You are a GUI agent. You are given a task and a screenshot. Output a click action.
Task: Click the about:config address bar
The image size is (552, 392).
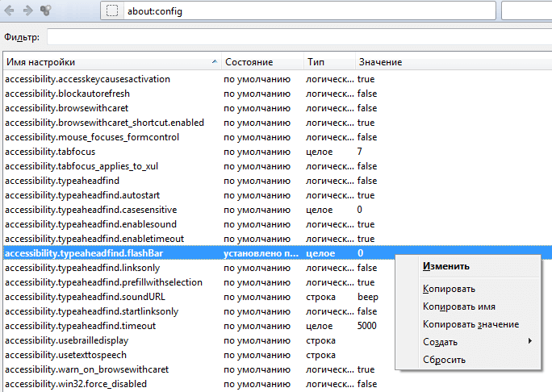point(307,11)
